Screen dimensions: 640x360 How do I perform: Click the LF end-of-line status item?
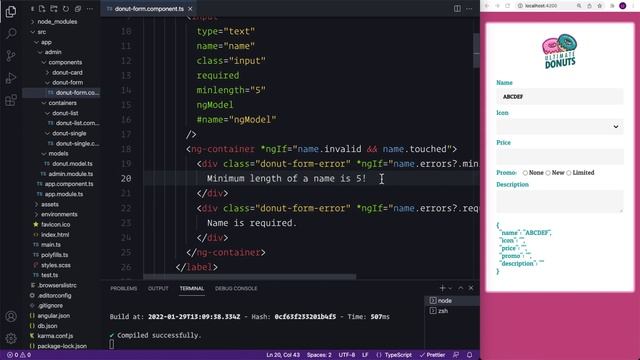(365, 355)
